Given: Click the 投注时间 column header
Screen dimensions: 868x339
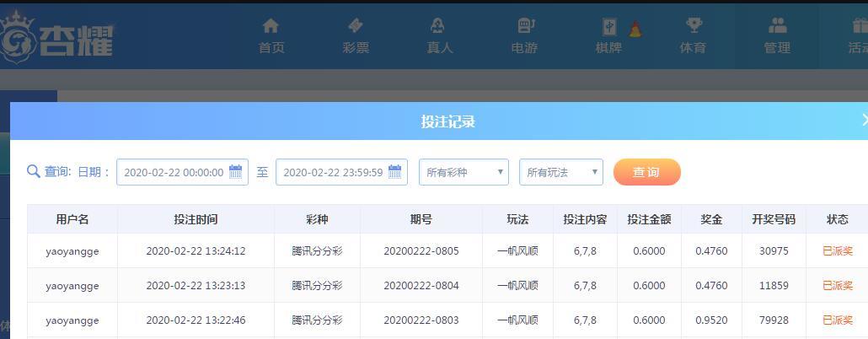Looking at the screenshot, I should (196, 219).
